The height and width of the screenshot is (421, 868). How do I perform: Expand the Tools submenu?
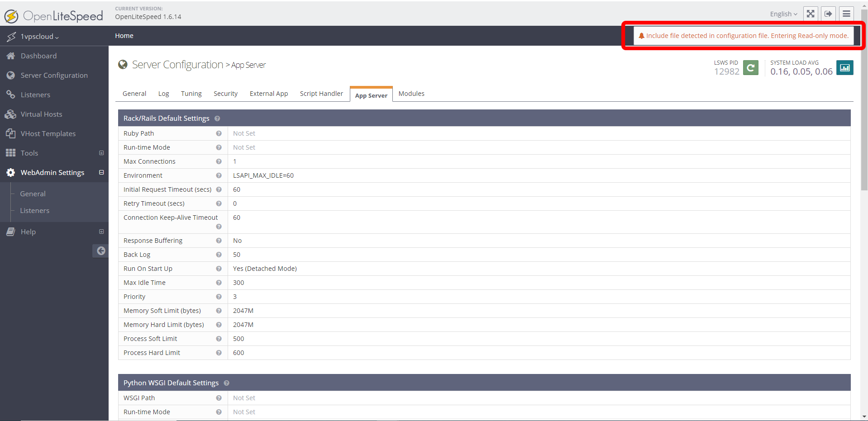(x=101, y=153)
